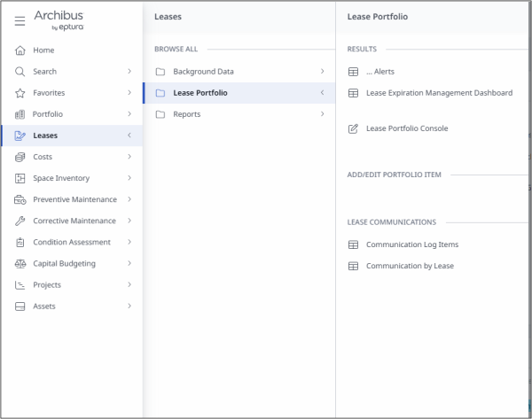Select the Projects menu item
This screenshot has width=532, height=419.
coord(47,285)
